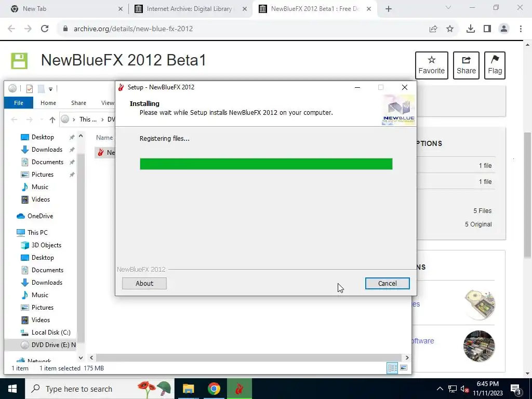Switch Explorer to large icons view

point(404,368)
